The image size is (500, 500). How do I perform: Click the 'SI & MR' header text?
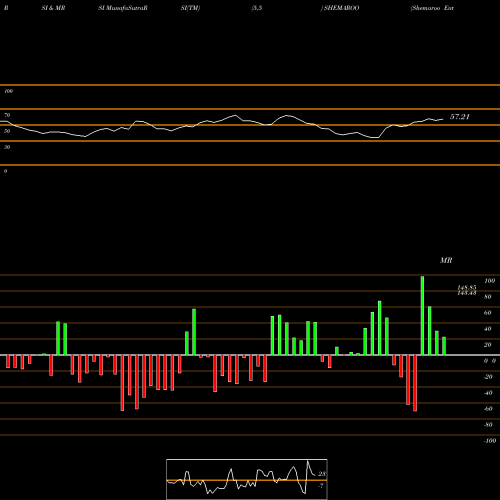click(x=53, y=8)
